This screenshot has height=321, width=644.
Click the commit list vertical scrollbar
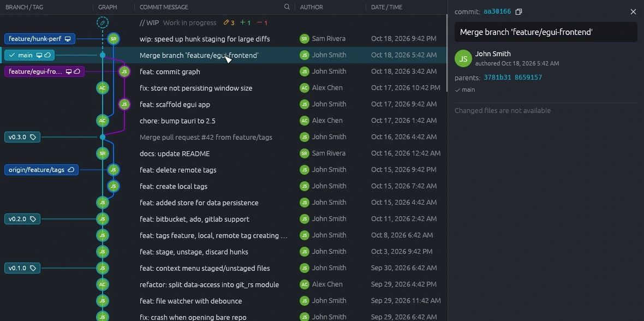[447, 53]
